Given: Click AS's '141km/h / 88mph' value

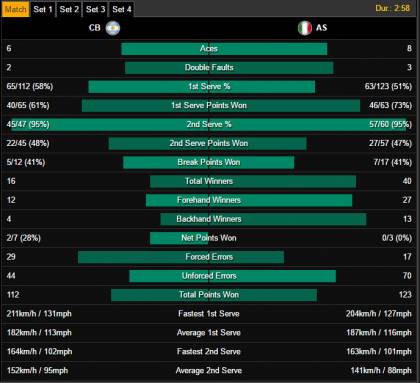Looking at the screenshot, I should pyautogui.click(x=381, y=371).
